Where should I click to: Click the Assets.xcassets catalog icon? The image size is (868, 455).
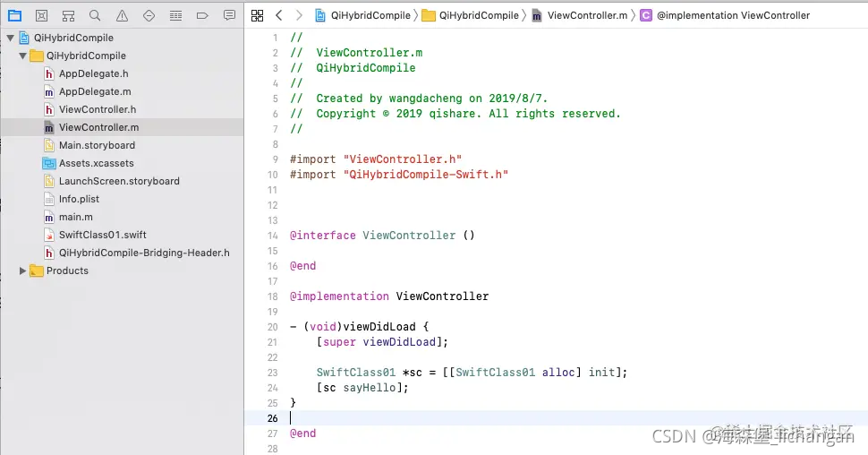click(x=49, y=163)
